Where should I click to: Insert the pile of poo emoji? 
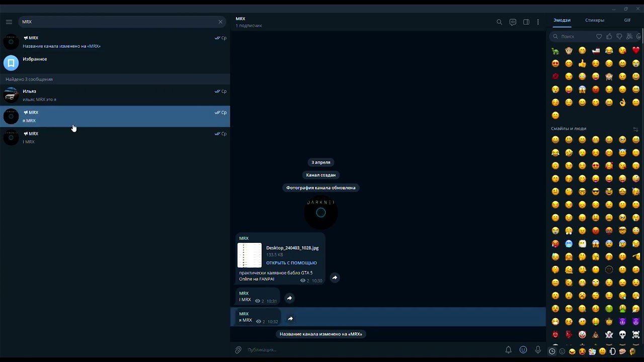click(x=596, y=334)
